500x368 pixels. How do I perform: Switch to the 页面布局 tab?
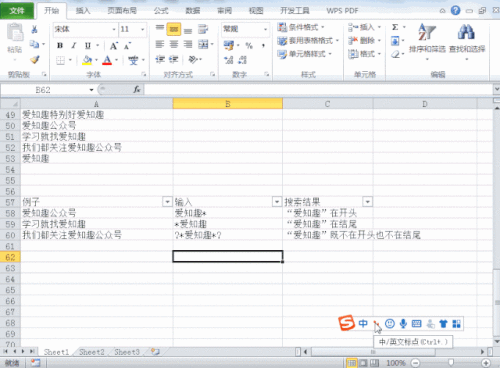coord(122,11)
